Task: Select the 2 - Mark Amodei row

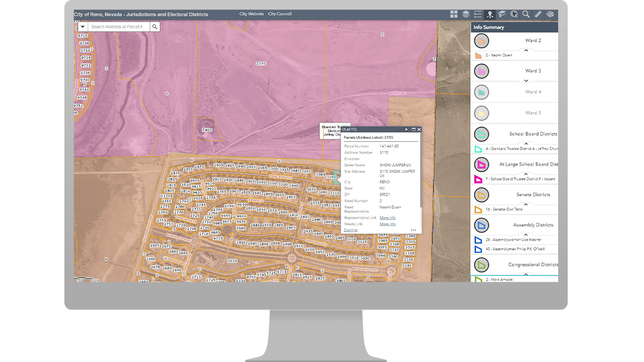Action: point(515,280)
